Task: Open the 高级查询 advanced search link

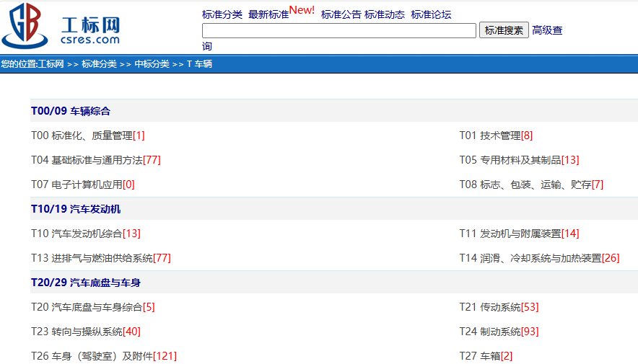Action: pos(546,30)
